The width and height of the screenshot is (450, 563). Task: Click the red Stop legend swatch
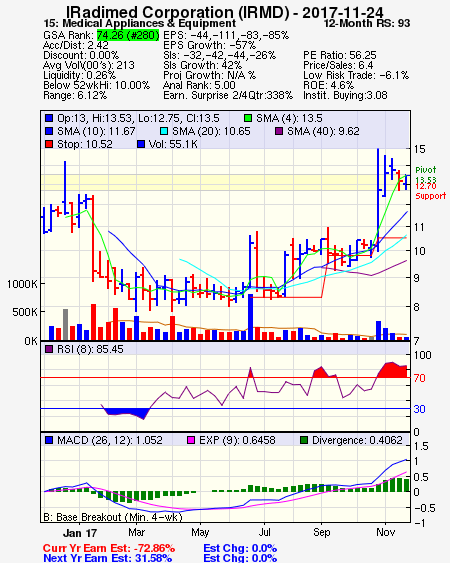coord(49,144)
